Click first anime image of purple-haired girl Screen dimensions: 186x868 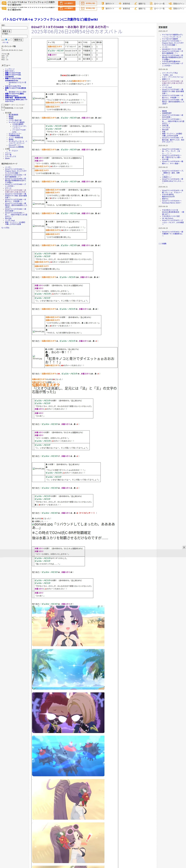point(68,626)
